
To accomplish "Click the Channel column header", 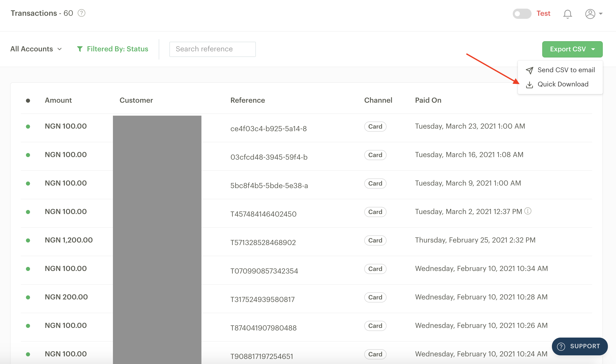I will tap(378, 100).
